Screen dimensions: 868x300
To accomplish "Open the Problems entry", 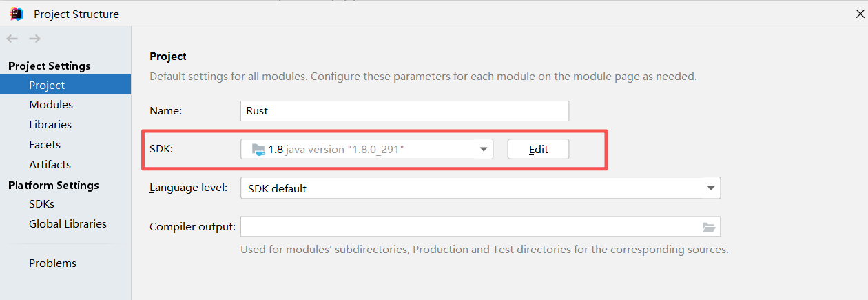I will click(52, 263).
